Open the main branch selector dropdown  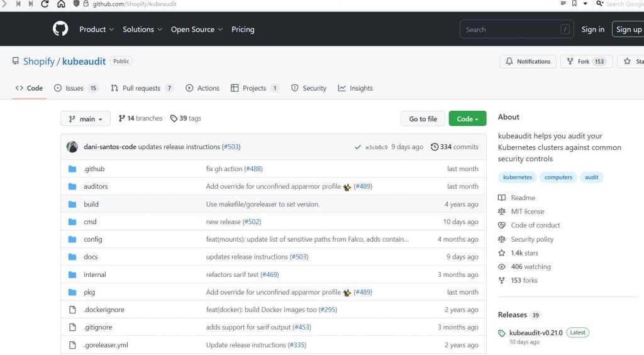tap(86, 119)
